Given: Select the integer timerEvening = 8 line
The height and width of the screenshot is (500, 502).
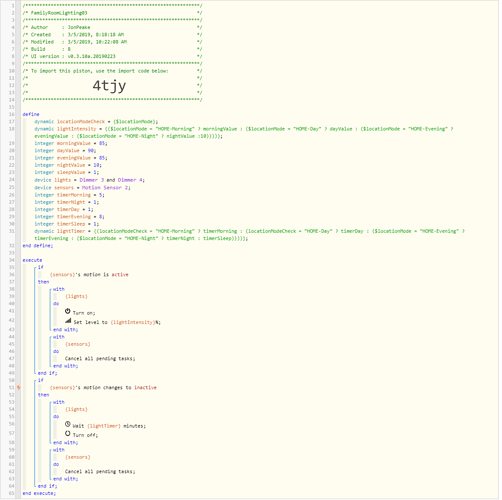Looking at the screenshot, I should [69, 217].
